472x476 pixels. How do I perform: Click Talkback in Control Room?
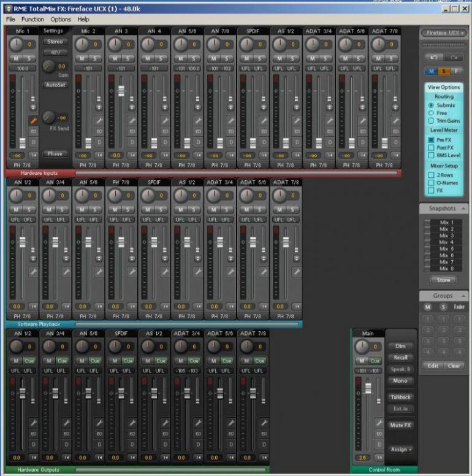400,397
